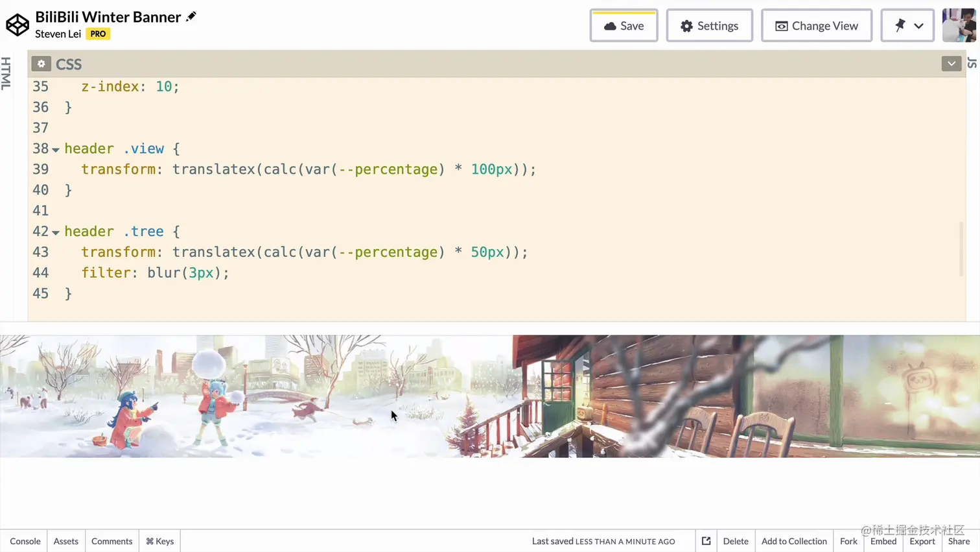Screen dimensions: 980x552
Task: Open the user avatar menu
Action: click(x=959, y=25)
